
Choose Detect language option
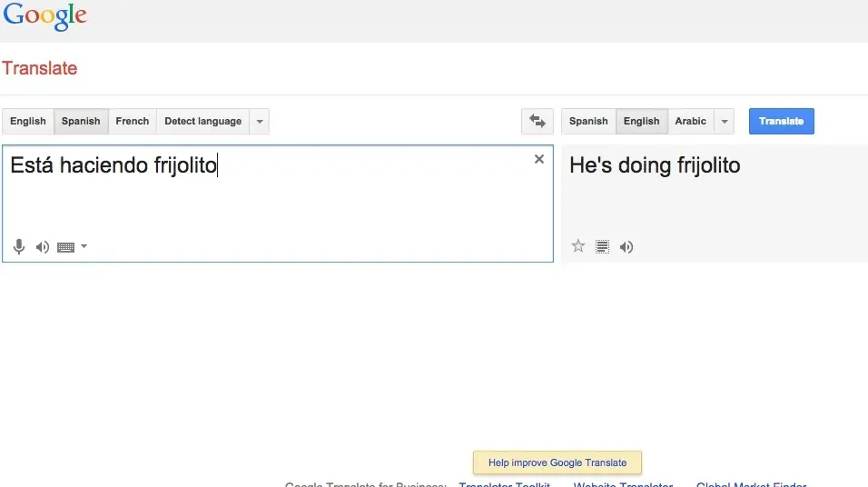[x=203, y=122]
